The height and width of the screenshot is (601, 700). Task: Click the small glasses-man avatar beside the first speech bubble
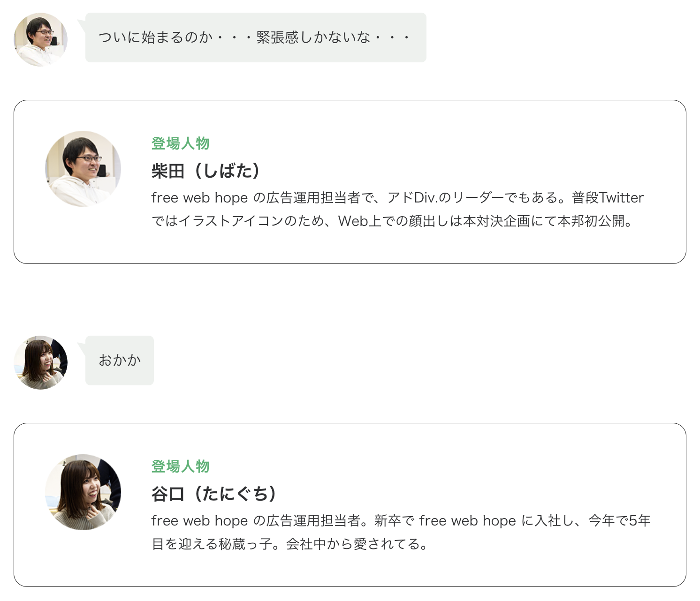[x=41, y=39]
